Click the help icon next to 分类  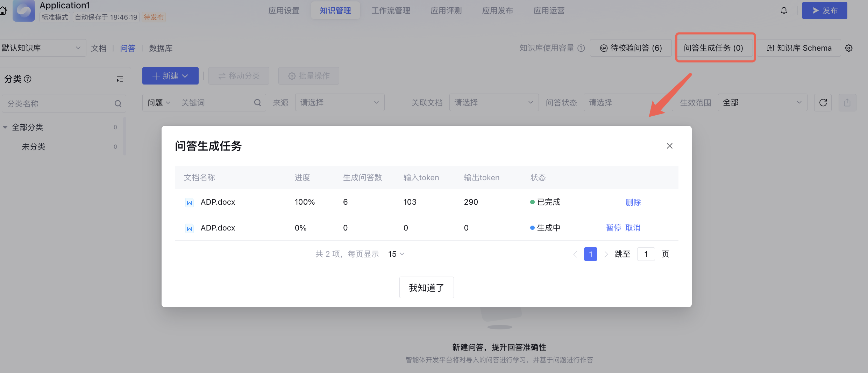(28, 79)
